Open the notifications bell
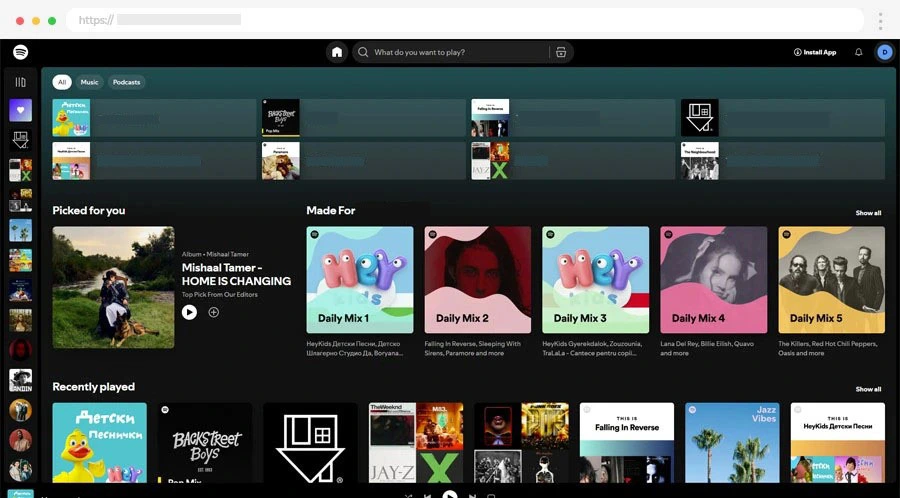Screen dimensions: 900x498 click(858, 52)
